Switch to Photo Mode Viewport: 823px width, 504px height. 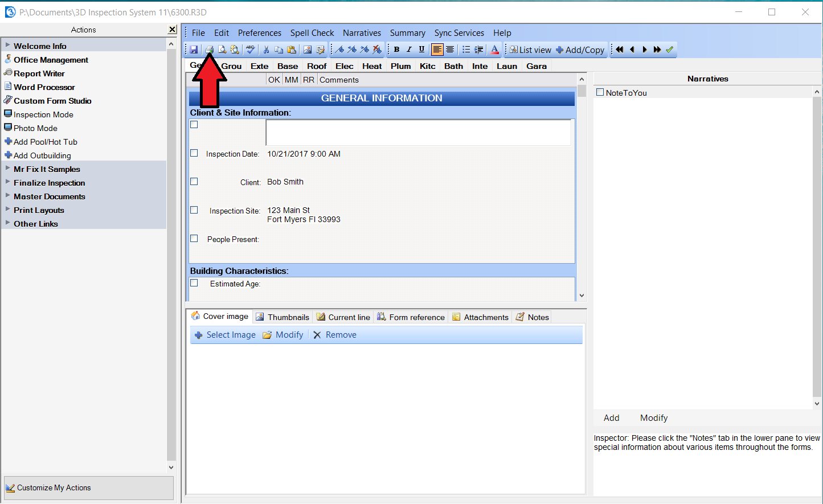tap(35, 128)
